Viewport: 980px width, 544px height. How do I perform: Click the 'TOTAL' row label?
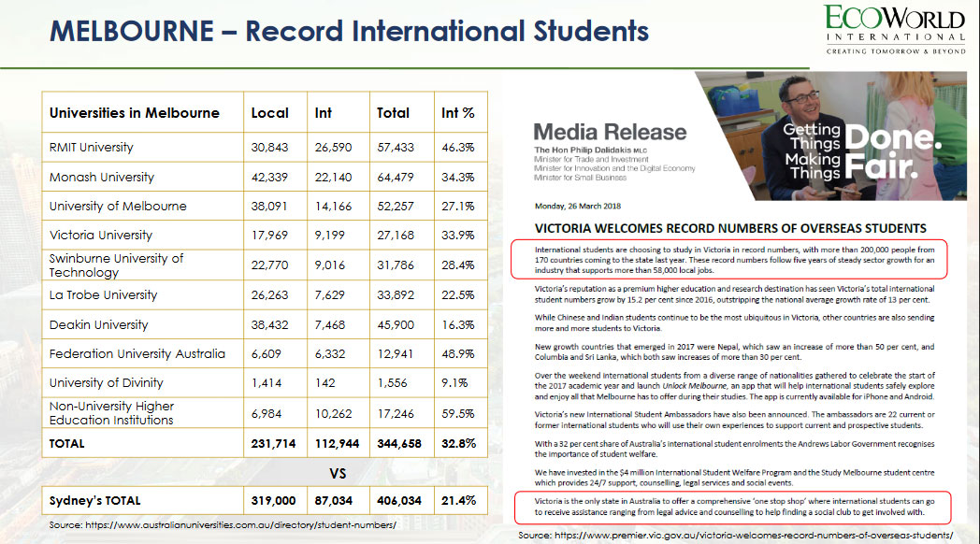tap(67, 444)
